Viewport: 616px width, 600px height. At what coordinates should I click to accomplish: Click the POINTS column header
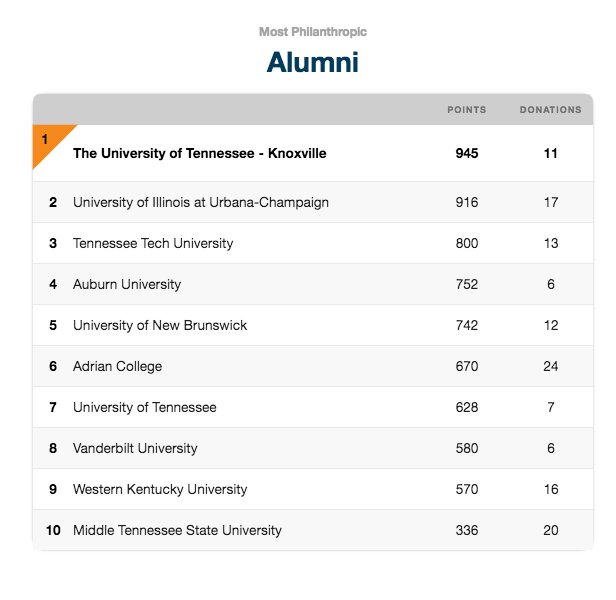(467, 110)
